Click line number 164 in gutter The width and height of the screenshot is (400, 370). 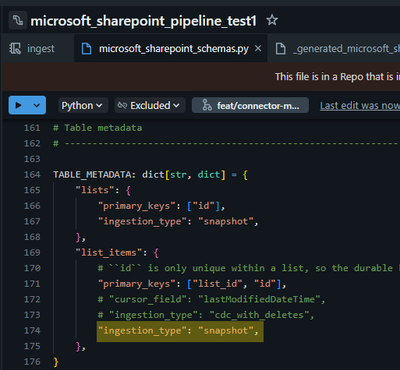point(32,174)
